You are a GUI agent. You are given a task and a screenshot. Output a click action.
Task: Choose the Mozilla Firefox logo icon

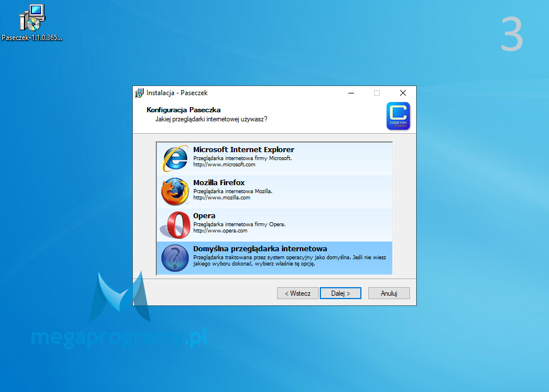pos(174,191)
